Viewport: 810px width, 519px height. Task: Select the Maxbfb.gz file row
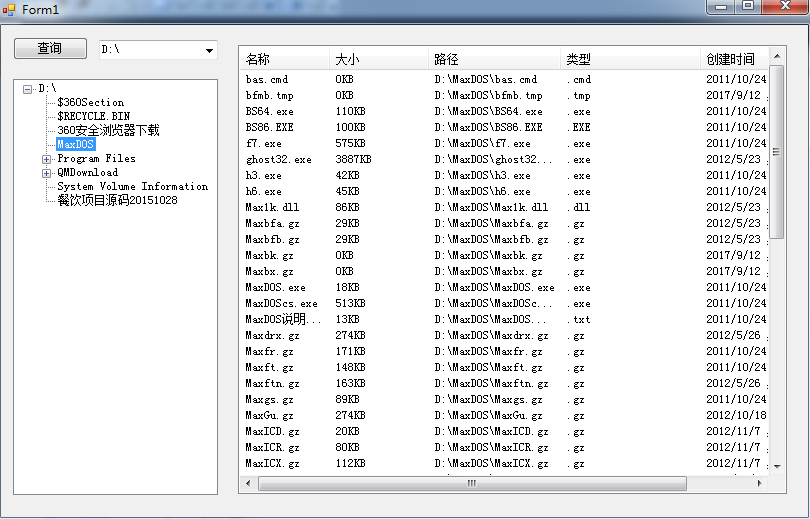(x=504, y=240)
